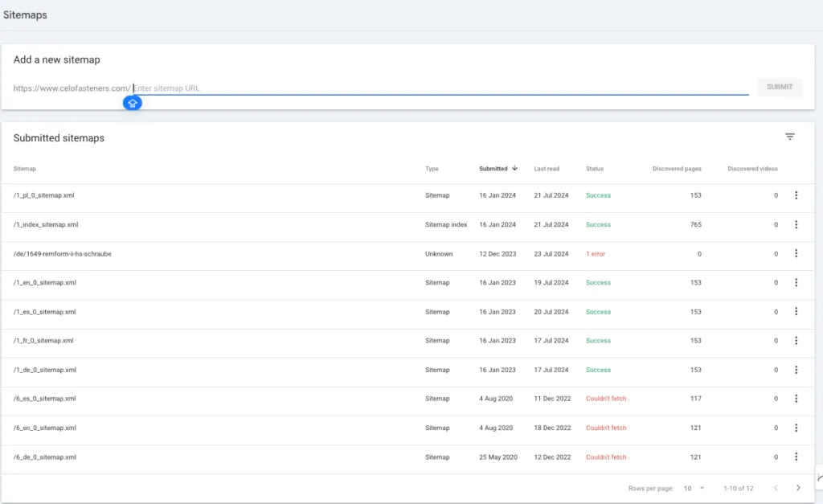The width and height of the screenshot is (823, 504).
Task: Open the /1_es_0_sitemap.xml sitemap
Action: tap(45, 312)
